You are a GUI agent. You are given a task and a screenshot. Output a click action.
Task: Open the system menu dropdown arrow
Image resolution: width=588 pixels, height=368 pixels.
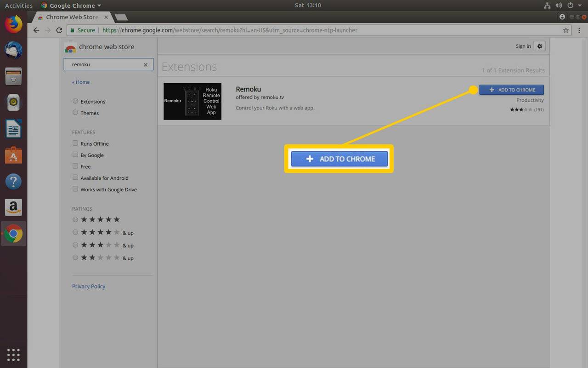(580, 6)
